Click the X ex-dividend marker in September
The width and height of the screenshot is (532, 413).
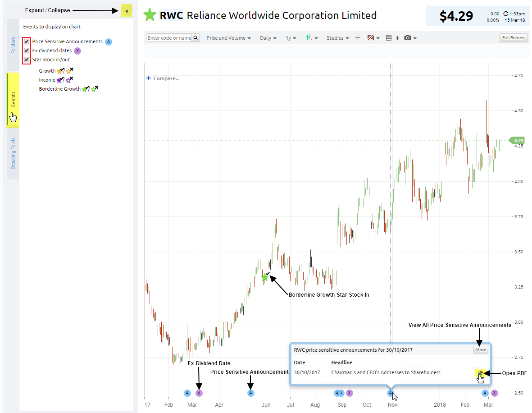coord(350,393)
